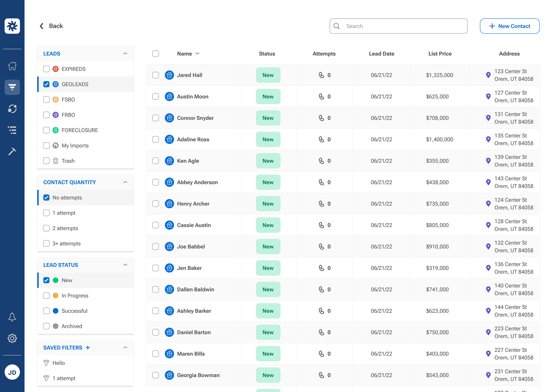Screen dimensions: 552x392
Task: Select the checkbox for Connor Snyder row
Action: pos(156,118)
